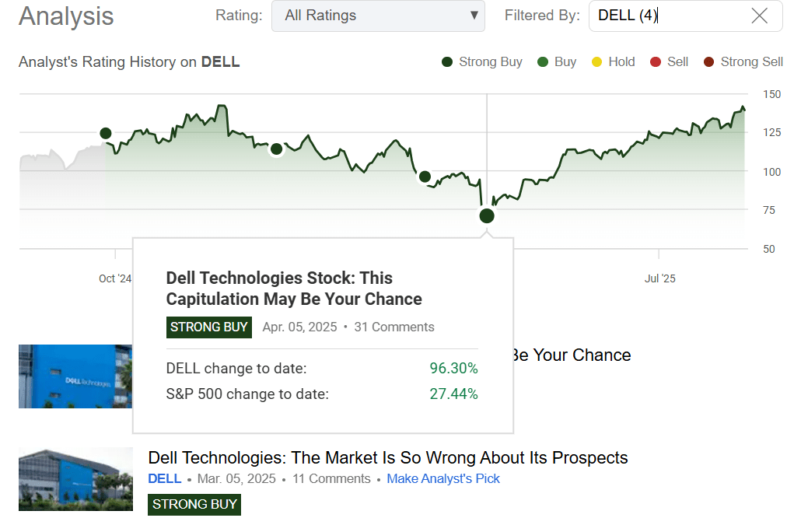Open the DELL ticker link under the article
Screen dimensions: 794x532
tap(165, 478)
